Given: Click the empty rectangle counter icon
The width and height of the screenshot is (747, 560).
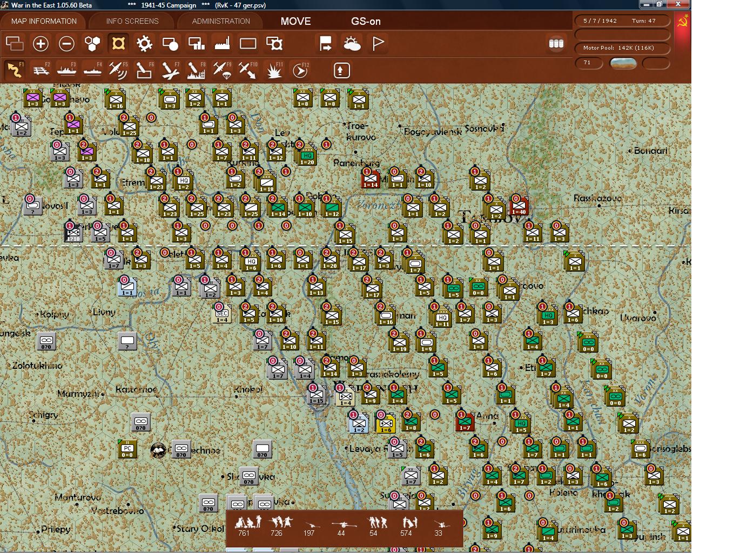Looking at the screenshot, I should 248,43.
